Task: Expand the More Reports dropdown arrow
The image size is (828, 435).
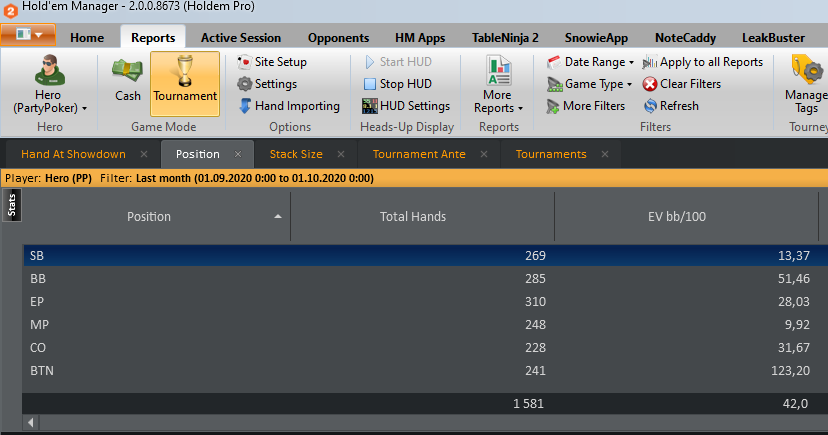Action: [x=520, y=109]
